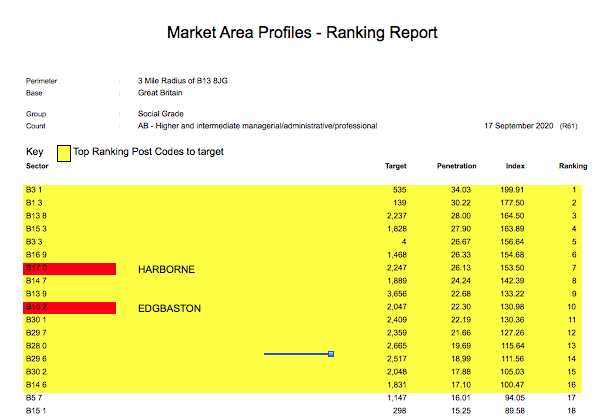Select sector cell B15 3
This screenshot has height=419, width=595.
(36, 228)
